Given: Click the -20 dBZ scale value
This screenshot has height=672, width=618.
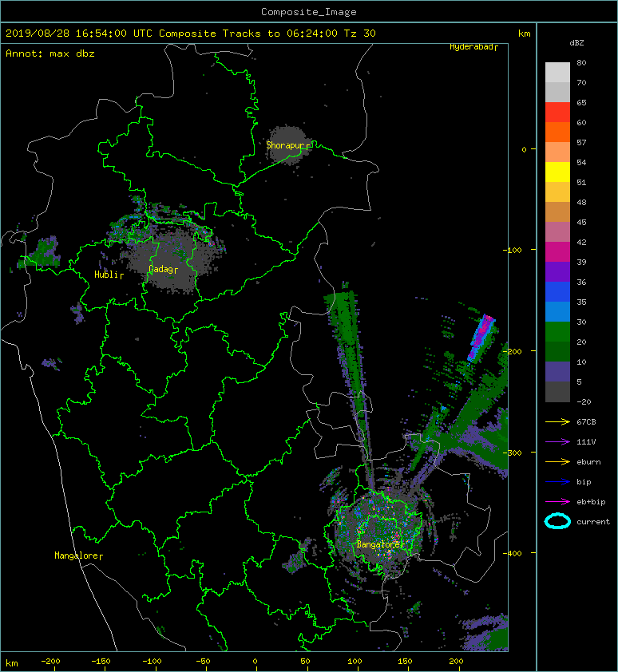Looking at the screenshot, I should point(584,401).
